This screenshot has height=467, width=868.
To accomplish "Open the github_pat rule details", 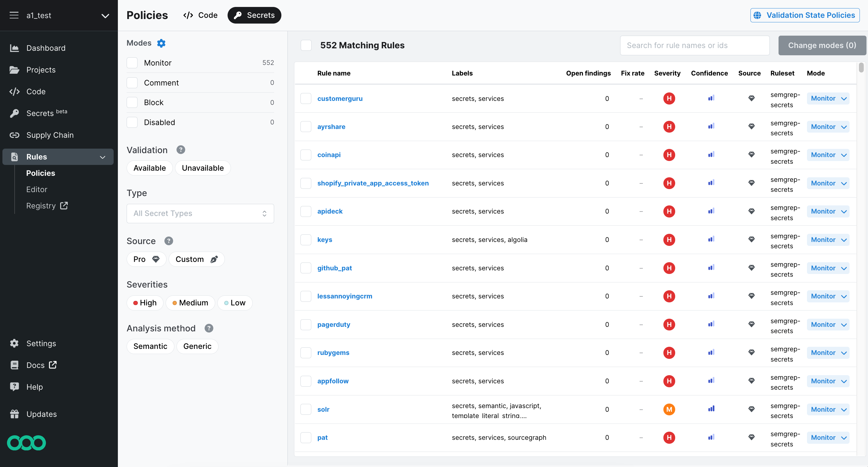I will 334,268.
